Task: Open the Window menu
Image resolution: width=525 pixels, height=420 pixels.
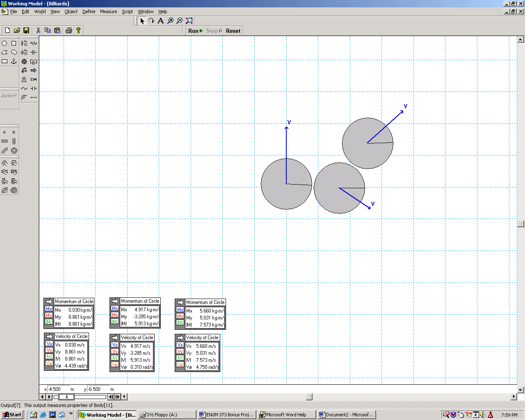Action: (x=146, y=11)
